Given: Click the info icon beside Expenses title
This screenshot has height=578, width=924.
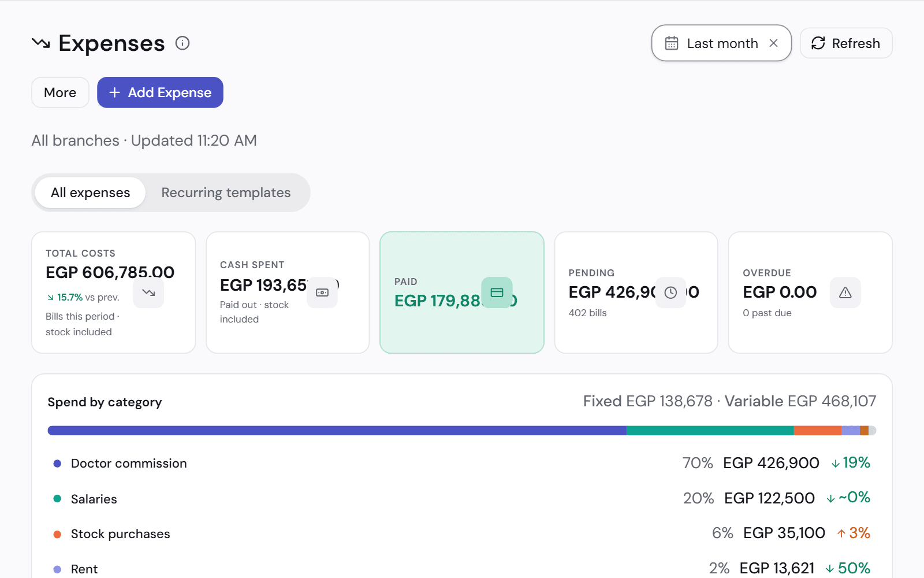Looking at the screenshot, I should [x=182, y=43].
